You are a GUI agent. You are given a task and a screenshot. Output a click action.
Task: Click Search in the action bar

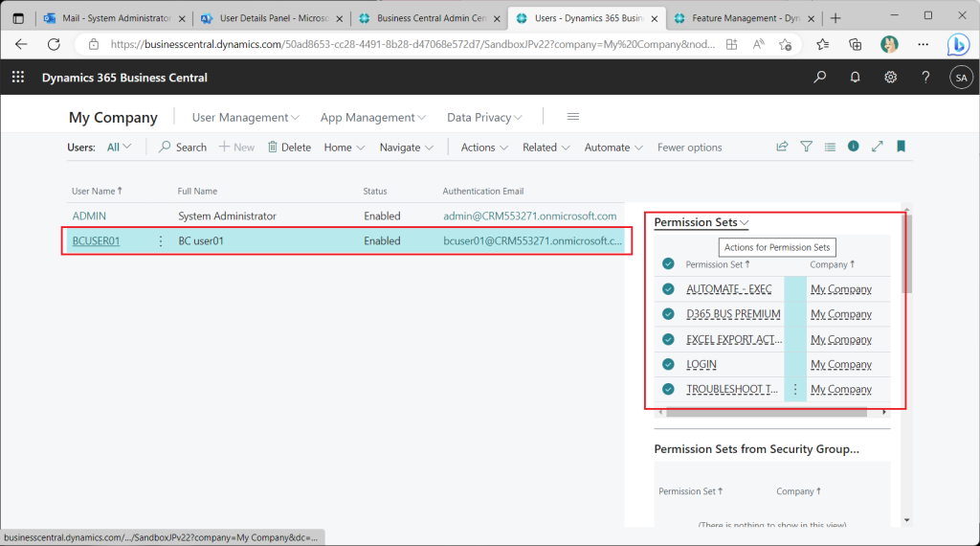[x=183, y=147]
